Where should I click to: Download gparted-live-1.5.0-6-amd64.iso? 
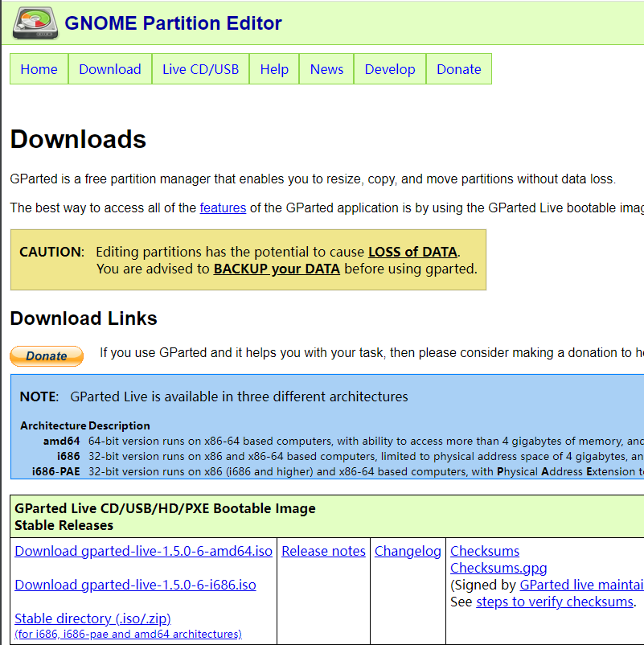pyautogui.click(x=143, y=551)
